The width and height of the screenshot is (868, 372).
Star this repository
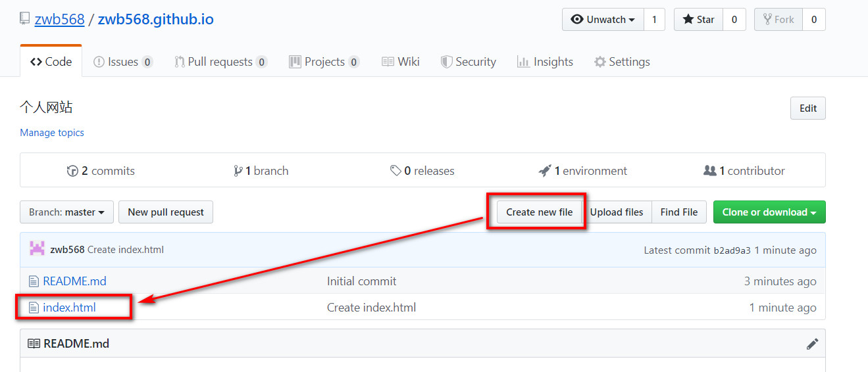click(698, 20)
